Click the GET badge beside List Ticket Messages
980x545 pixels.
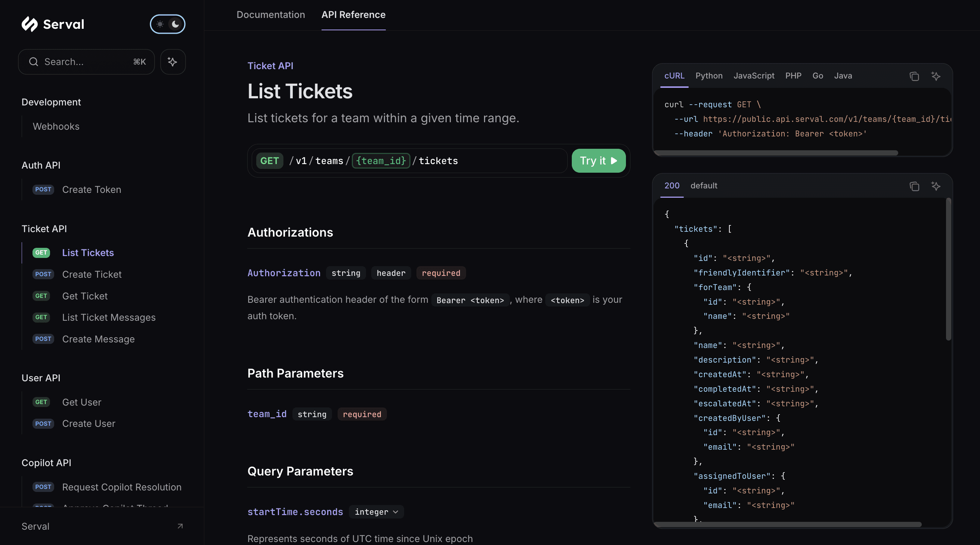click(x=41, y=317)
